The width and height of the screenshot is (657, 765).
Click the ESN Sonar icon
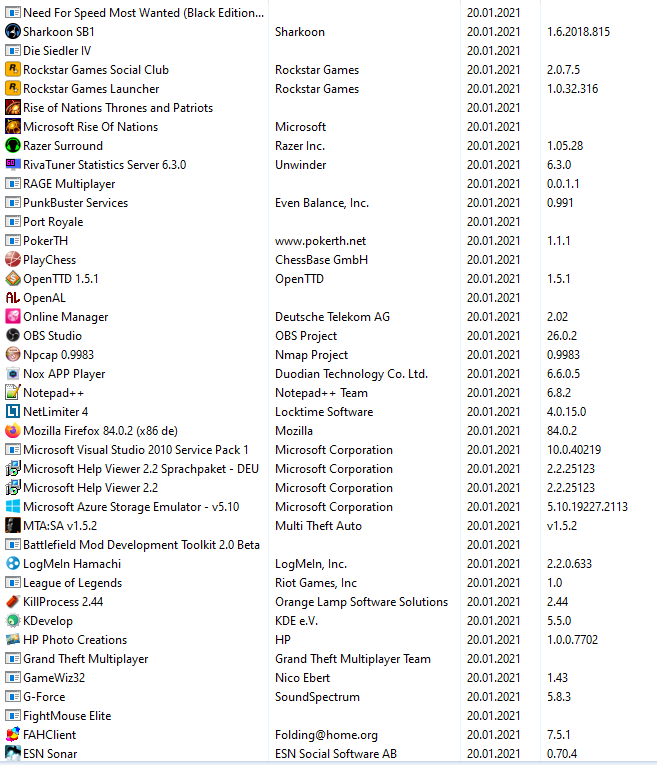pos(13,754)
